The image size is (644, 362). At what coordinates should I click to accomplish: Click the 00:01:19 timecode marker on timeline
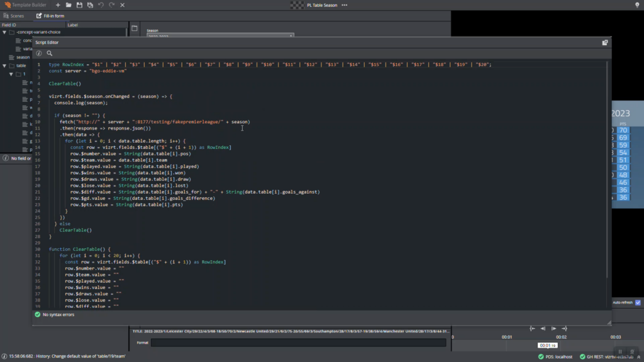pos(547,345)
